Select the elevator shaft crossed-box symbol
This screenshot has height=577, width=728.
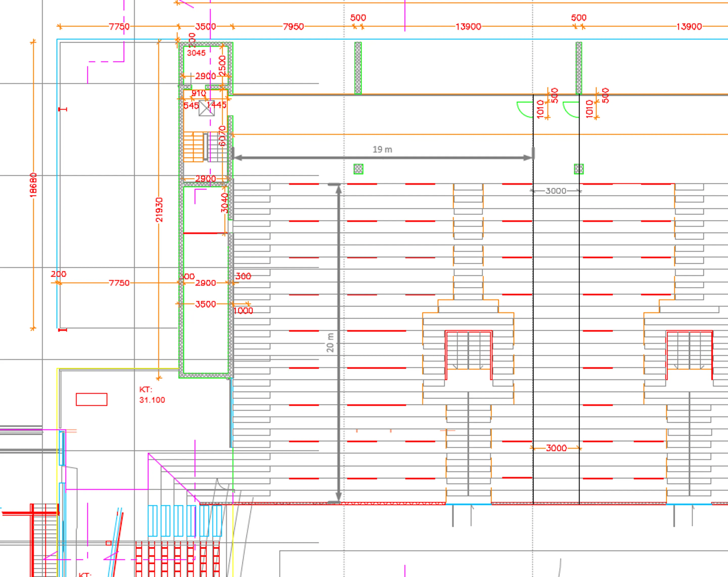[206, 108]
